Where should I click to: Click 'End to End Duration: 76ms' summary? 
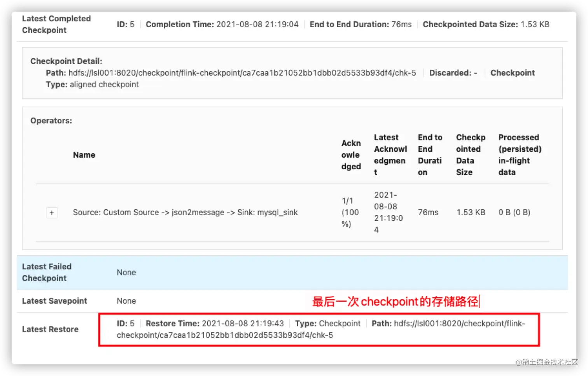(360, 25)
